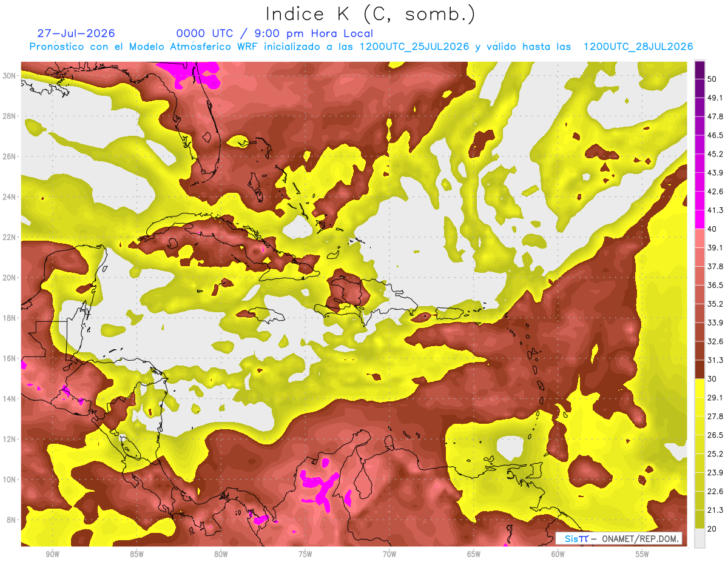Click the 16N latitude label

pyautogui.click(x=10, y=358)
